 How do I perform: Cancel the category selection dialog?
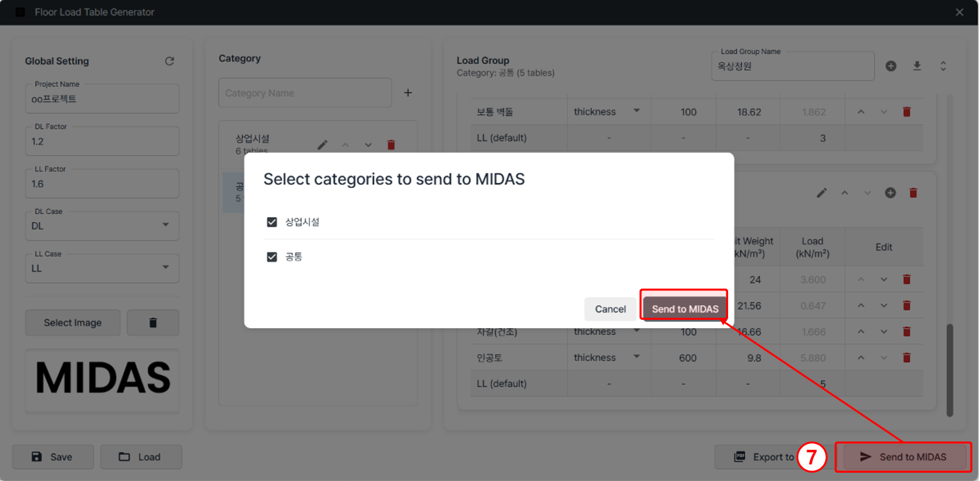(x=610, y=309)
